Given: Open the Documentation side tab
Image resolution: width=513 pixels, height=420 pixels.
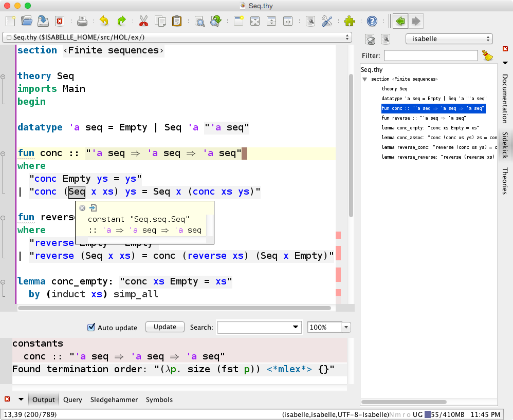Looking at the screenshot, I should [505, 99].
